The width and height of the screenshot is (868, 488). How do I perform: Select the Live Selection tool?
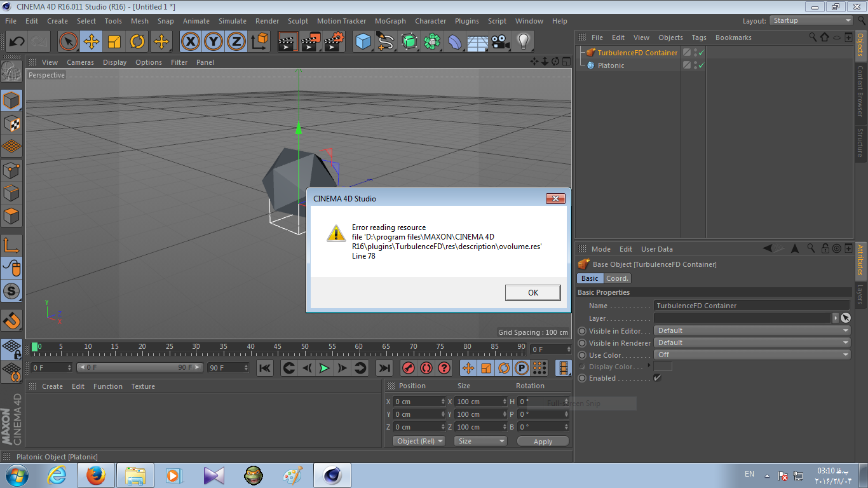(69, 42)
